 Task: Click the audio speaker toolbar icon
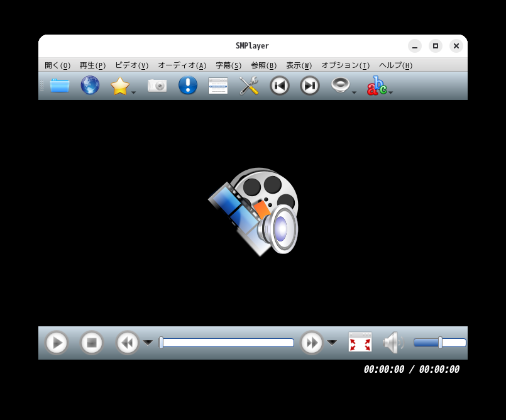click(341, 86)
